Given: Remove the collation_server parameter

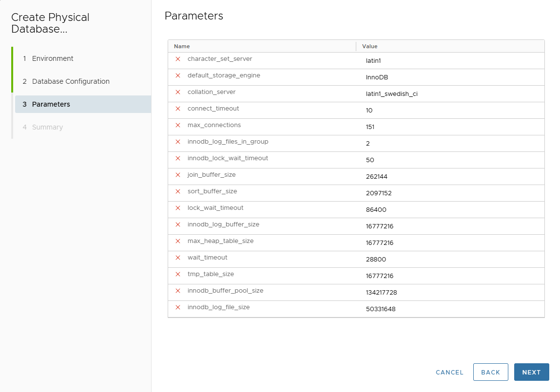Looking at the screenshot, I should point(178,92).
